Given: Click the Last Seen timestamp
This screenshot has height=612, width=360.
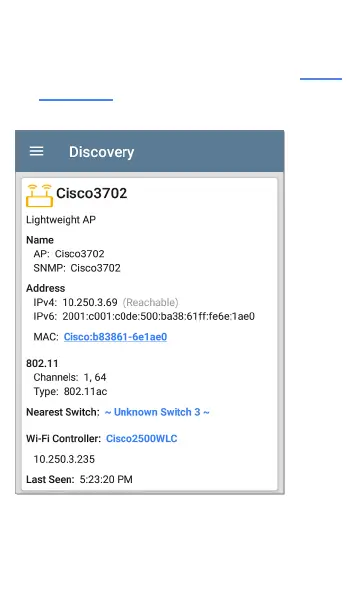Looking at the screenshot, I should click(106, 480).
